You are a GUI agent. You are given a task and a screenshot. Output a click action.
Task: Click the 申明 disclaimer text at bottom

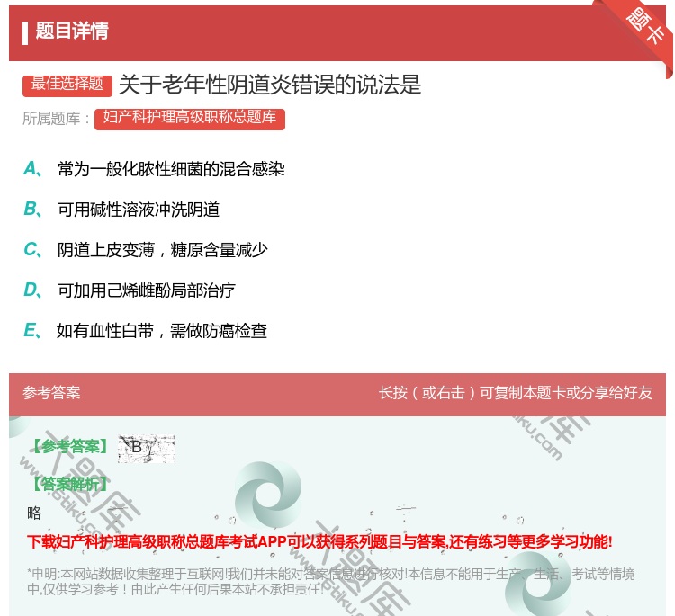[330, 582]
